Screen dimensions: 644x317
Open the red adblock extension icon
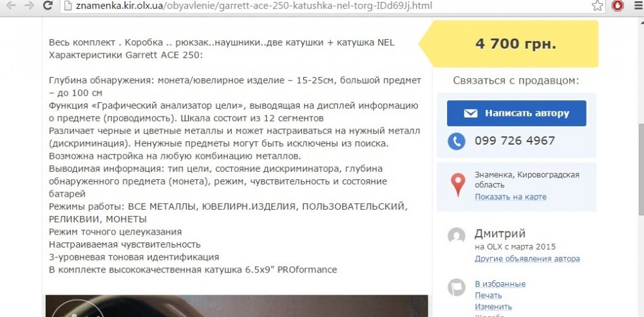[618, 6]
